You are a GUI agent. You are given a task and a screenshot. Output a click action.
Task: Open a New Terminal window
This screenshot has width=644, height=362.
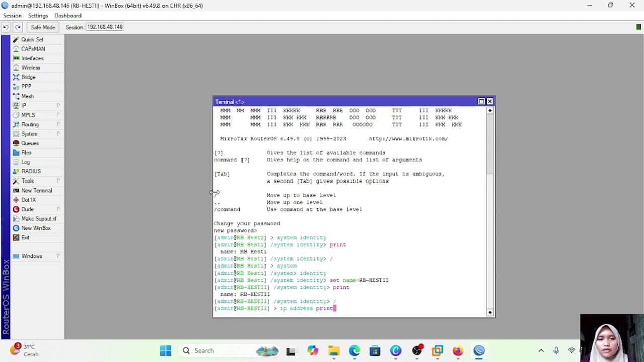pos(36,191)
